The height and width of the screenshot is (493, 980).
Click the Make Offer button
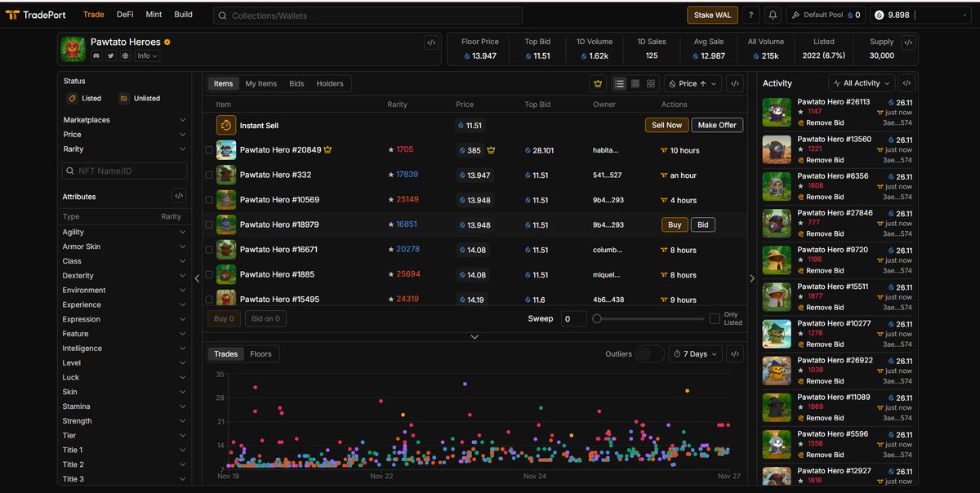point(717,125)
